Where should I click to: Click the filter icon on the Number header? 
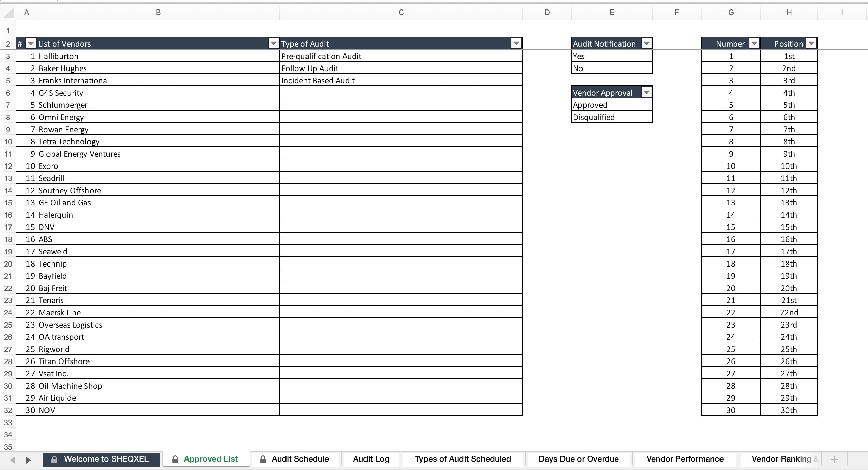(754, 43)
